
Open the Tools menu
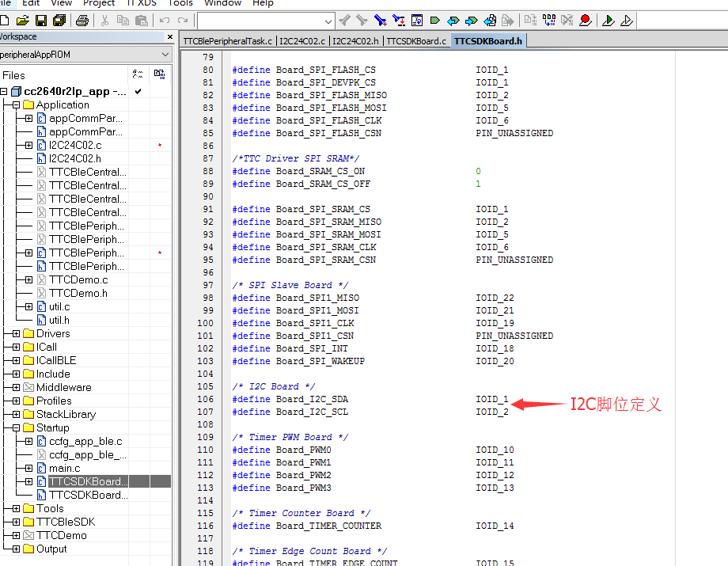click(180, 3)
